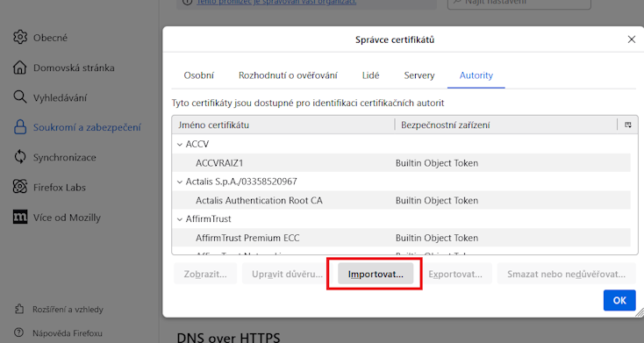Open the Firefox Labs icon
This screenshot has height=343, width=644.
pos(19,187)
